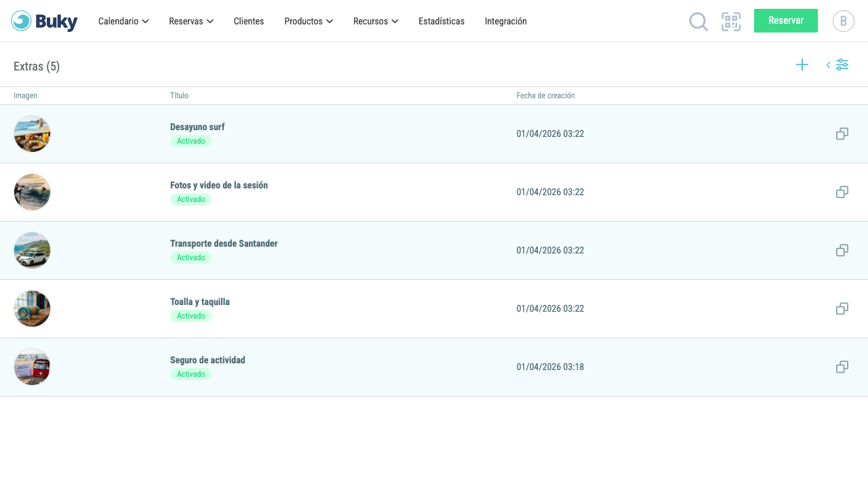Go to Clientes section
The width and height of the screenshot is (868, 488).
[x=249, y=21]
